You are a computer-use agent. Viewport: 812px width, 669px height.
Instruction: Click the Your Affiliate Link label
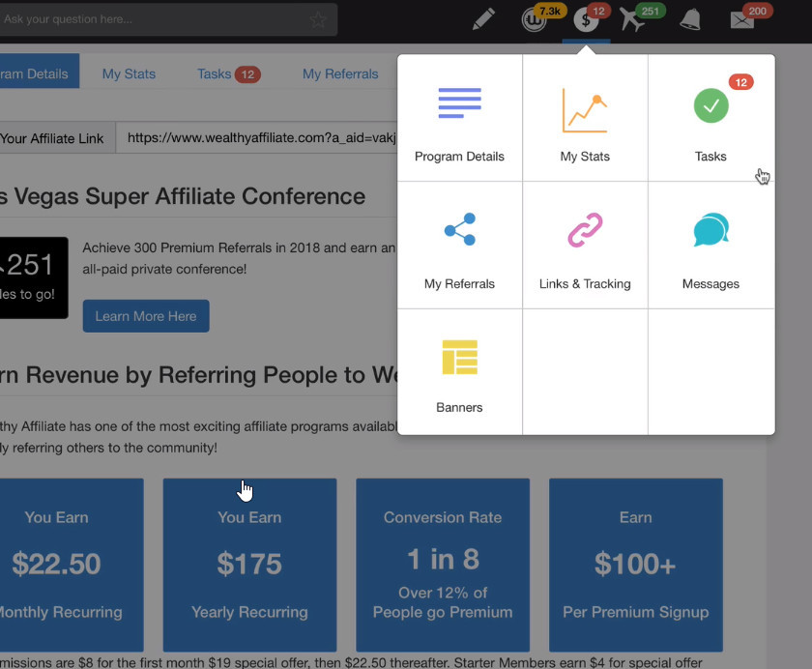52,138
